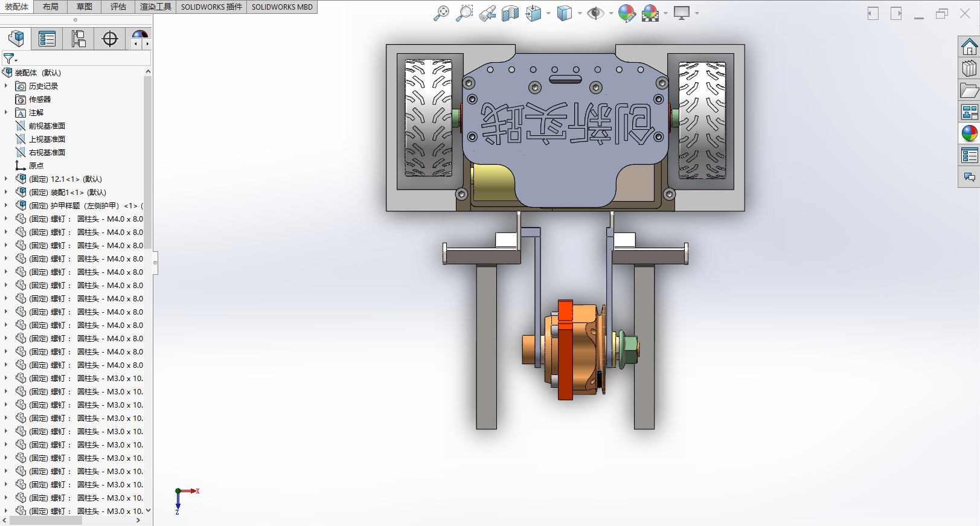Open the 草图 tab
980x526 pixels.
85,7
